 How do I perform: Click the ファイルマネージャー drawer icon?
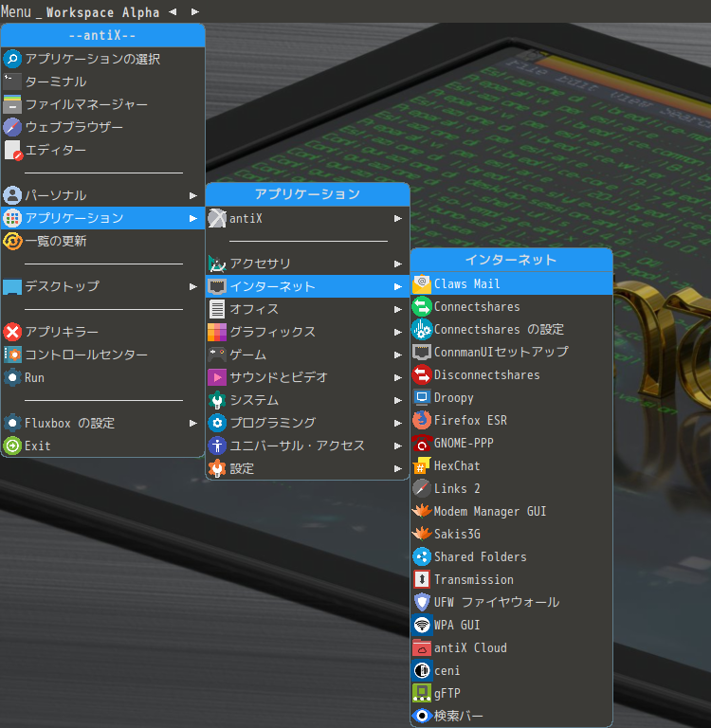[12, 104]
